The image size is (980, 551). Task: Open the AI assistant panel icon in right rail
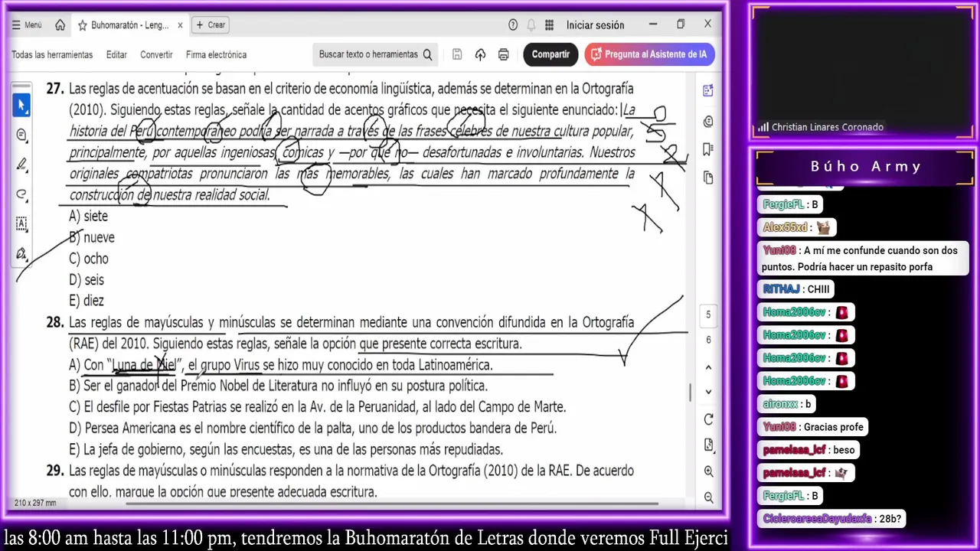[x=708, y=92]
